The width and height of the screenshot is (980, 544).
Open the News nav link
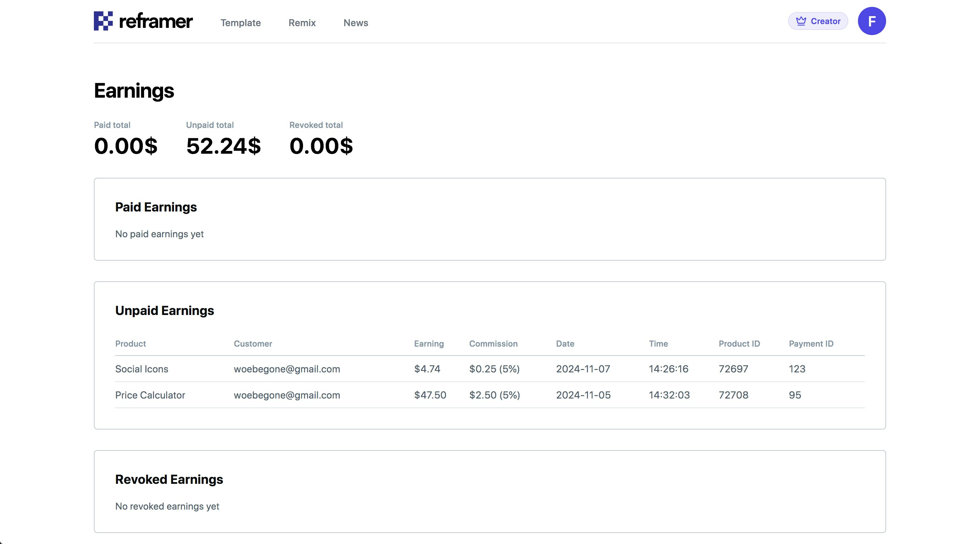(356, 23)
